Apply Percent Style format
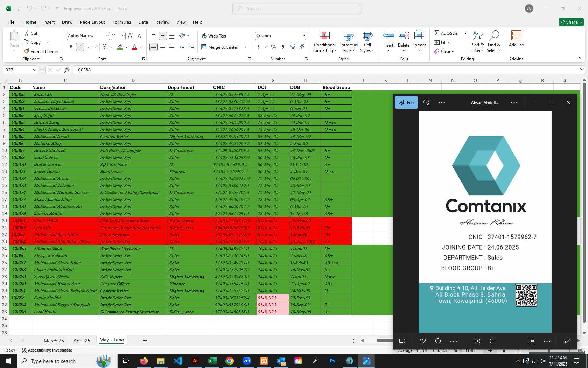Image resolution: width=588 pixels, height=368 pixels. [274, 47]
